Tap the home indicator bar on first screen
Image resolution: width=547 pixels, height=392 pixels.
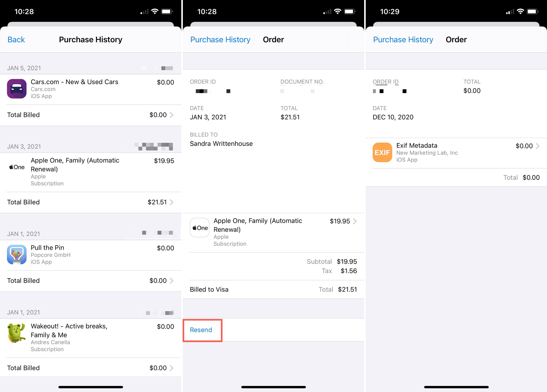pyautogui.click(x=91, y=387)
